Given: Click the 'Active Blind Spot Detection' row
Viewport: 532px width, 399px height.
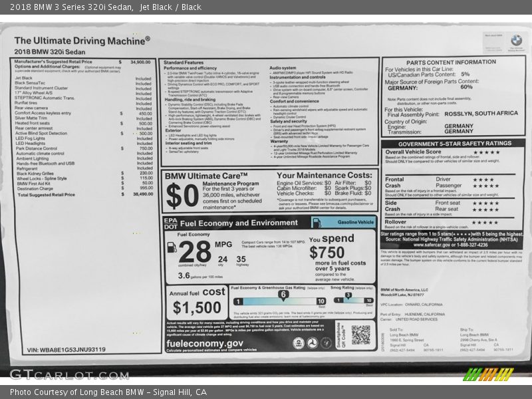Looking at the screenshot, I should tap(84, 134).
